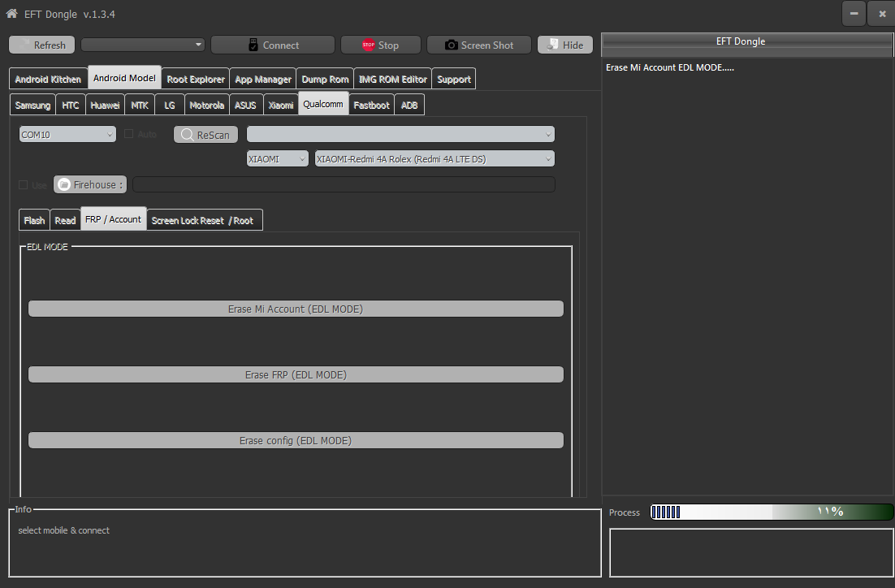Click the empty box below the Process bar
Image resolution: width=895 pixels, height=588 pixels.
click(751, 552)
